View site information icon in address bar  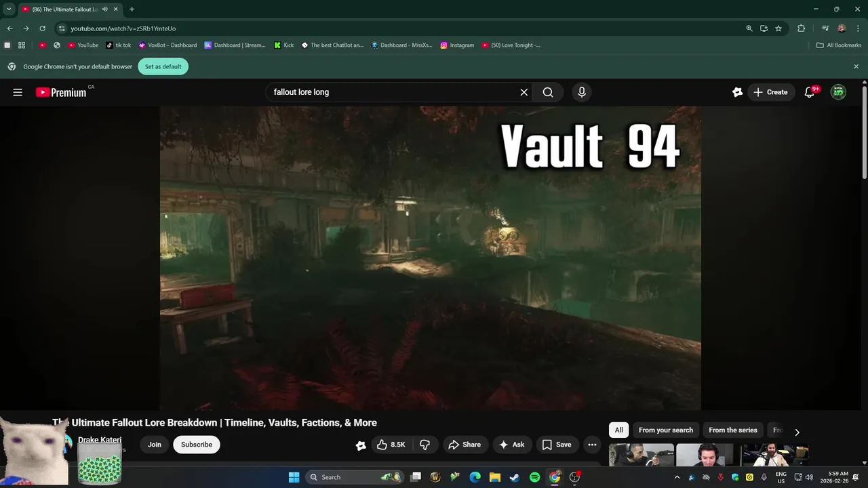pyautogui.click(x=62, y=28)
